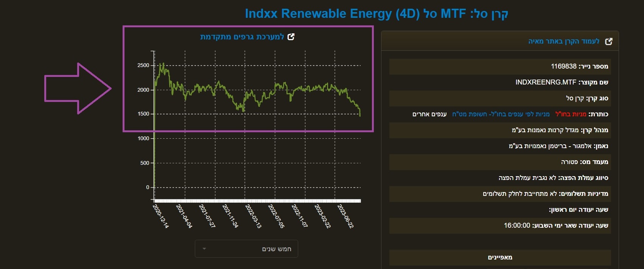
Task: Click the 2020-12-14 date label on chart
Action: 160,216
